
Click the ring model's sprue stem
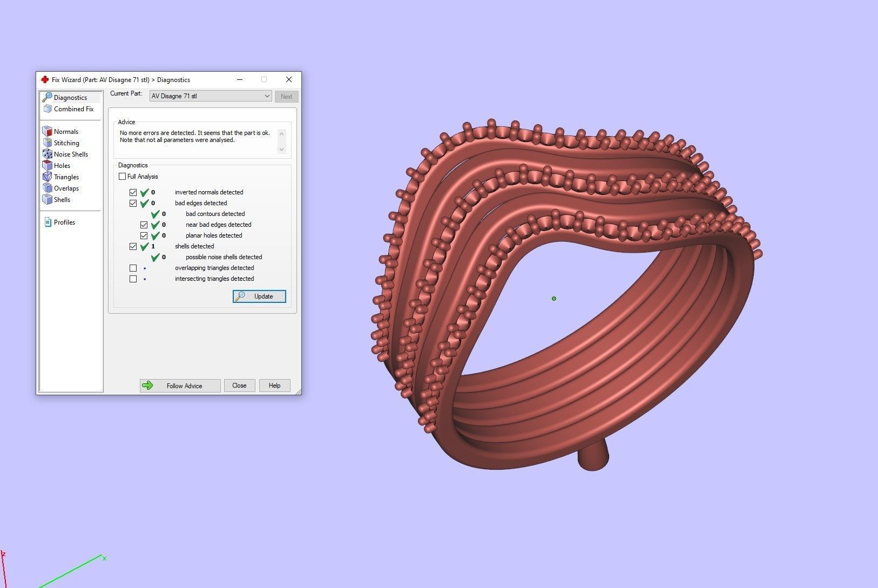click(x=593, y=455)
